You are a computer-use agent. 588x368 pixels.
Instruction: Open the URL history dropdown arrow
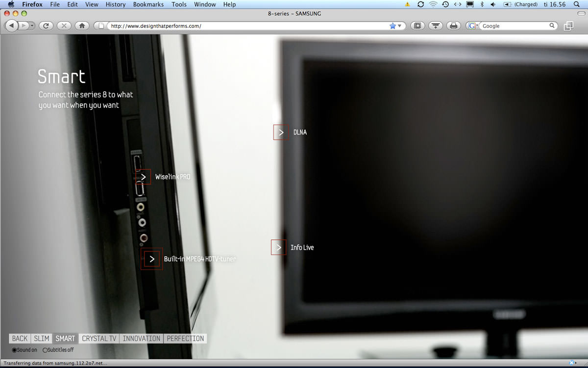pos(400,26)
